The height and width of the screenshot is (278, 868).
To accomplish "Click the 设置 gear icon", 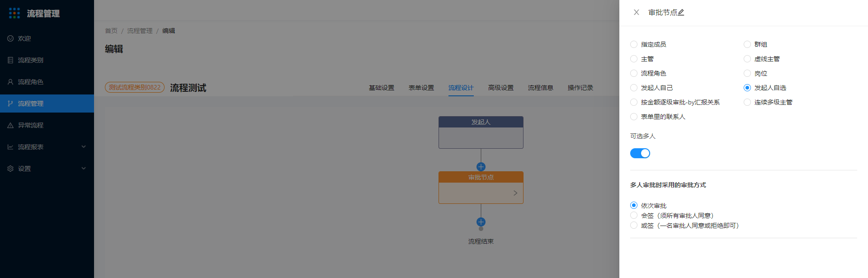I will [10, 169].
